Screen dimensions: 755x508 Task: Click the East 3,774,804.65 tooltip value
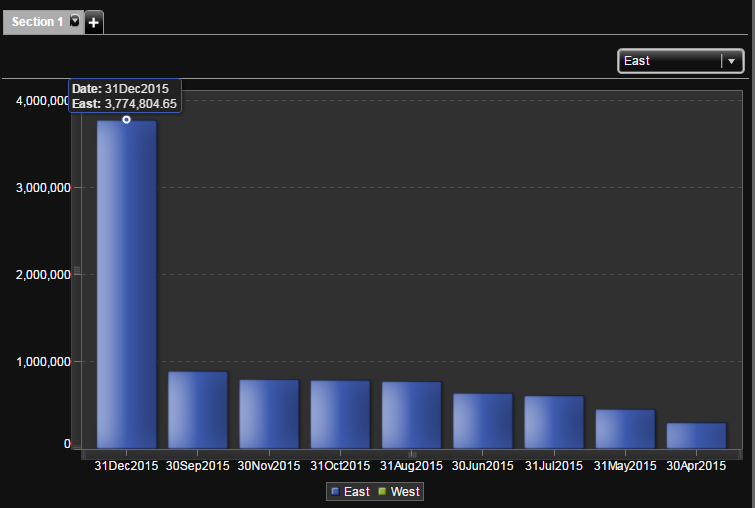[x=125, y=104]
